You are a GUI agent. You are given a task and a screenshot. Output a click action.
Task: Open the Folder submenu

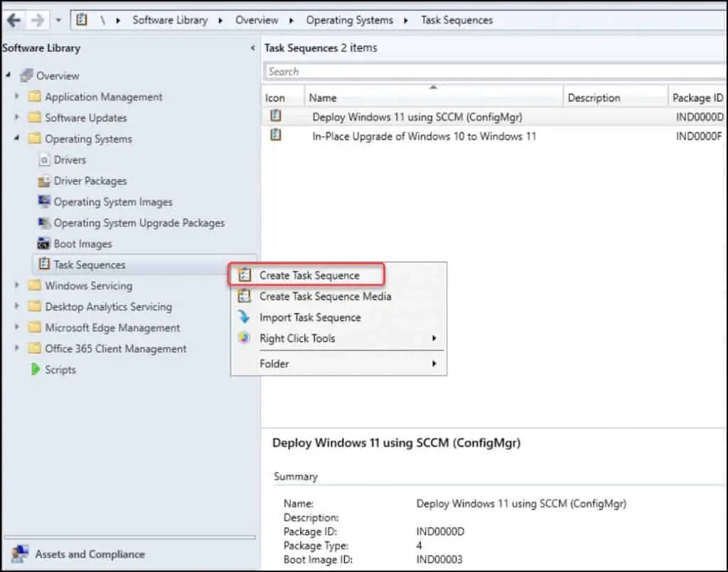tap(339, 364)
